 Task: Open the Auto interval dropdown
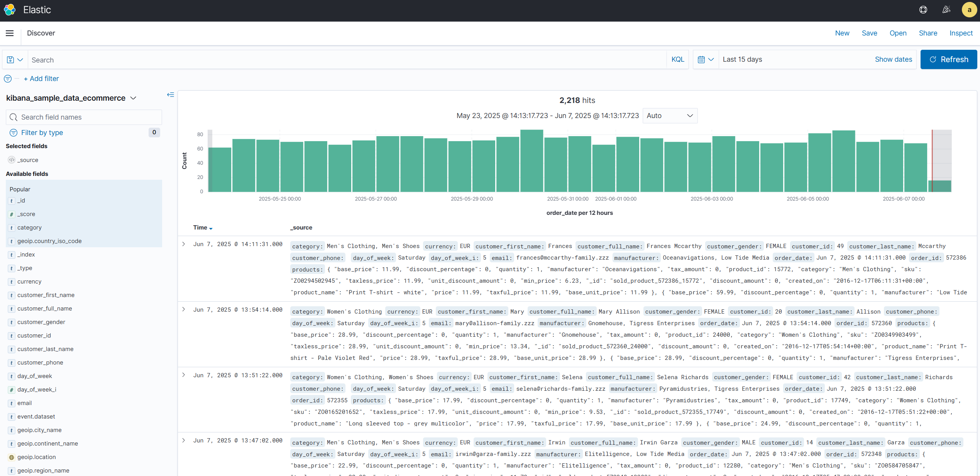pos(670,116)
